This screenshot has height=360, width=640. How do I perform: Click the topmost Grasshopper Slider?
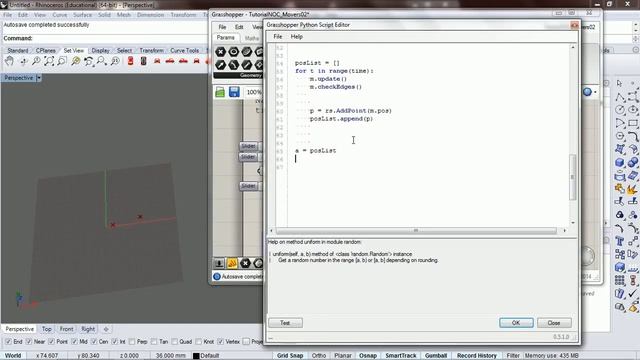click(249, 146)
